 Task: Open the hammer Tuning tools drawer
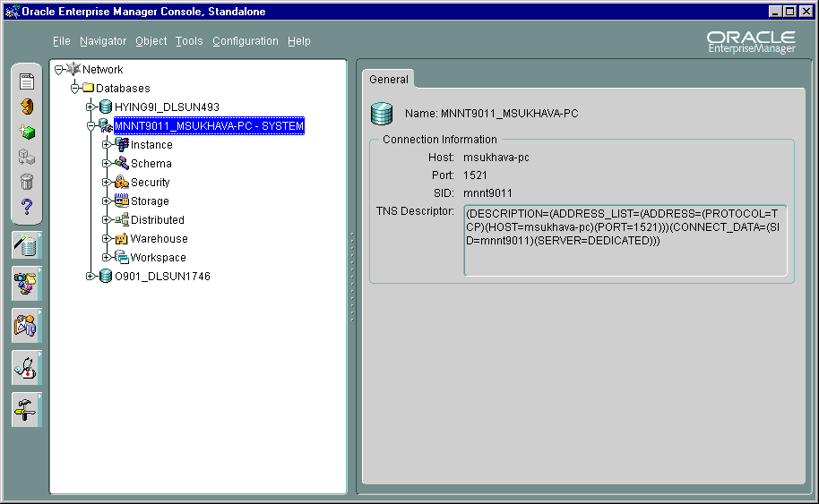click(x=27, y=410)
